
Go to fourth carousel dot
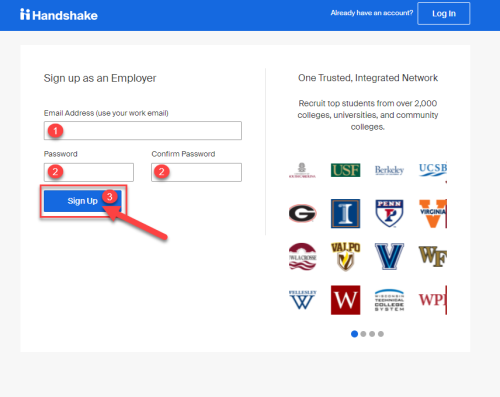tap(381, 334)
